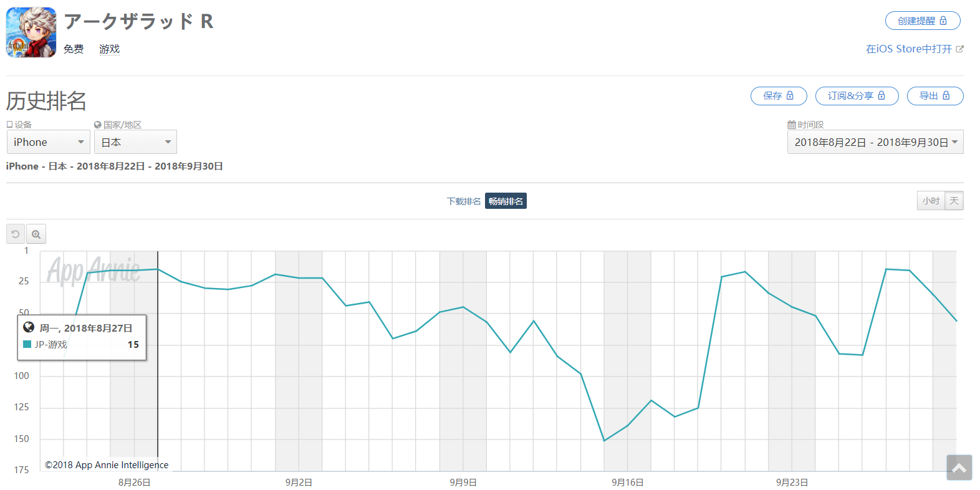This screenshot has height=490, width=980.
Task: Open the 日本 country dropdown
Action: click(135, 142)
